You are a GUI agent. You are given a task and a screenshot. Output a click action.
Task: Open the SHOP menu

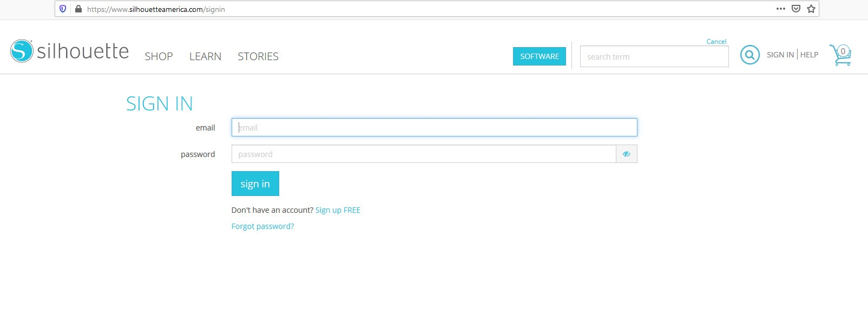tap(159, 56)
